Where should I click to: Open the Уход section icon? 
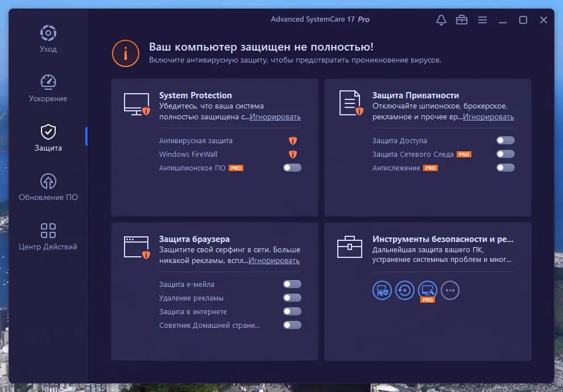pyautogui.click(x=48, y=33)
